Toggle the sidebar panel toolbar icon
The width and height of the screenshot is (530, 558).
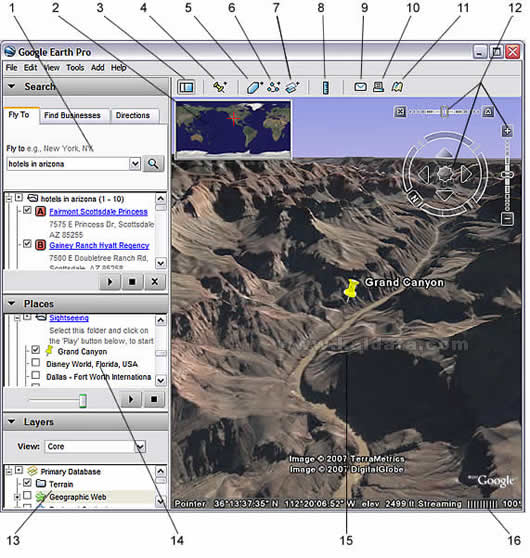[186, 87]
